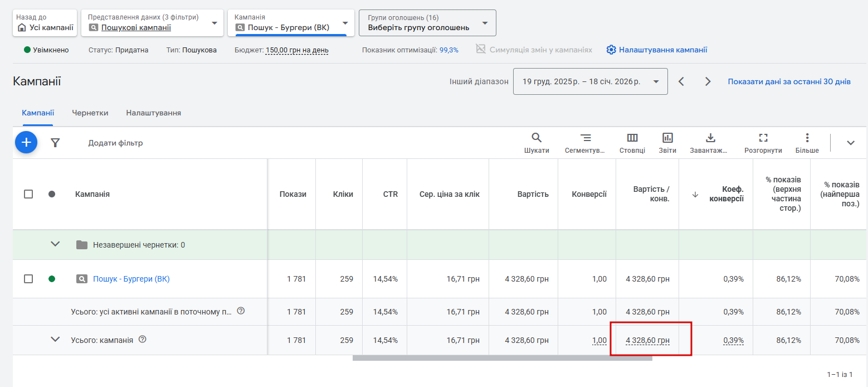Click the Додати фільтр field
Screen dimensions: 868x387
(116, 143)
